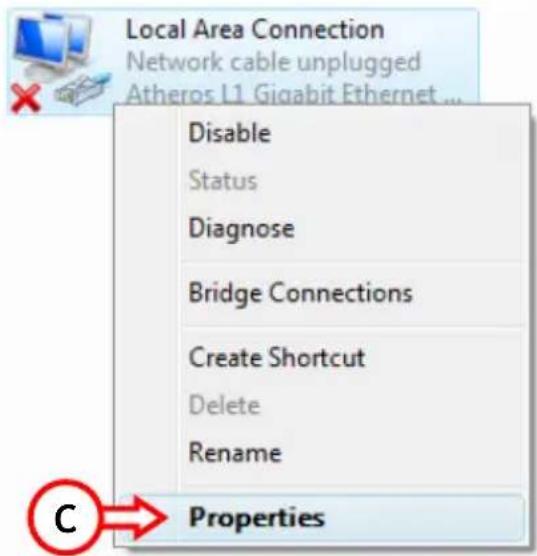This screenshot has height=556, width=537.
Task: Click the circled letter C annotation
Action: click(x=65, y=518)
